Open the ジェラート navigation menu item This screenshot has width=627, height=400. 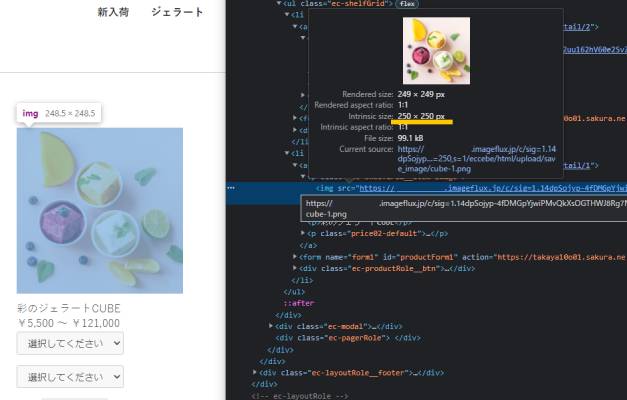[x=177, y=12]
